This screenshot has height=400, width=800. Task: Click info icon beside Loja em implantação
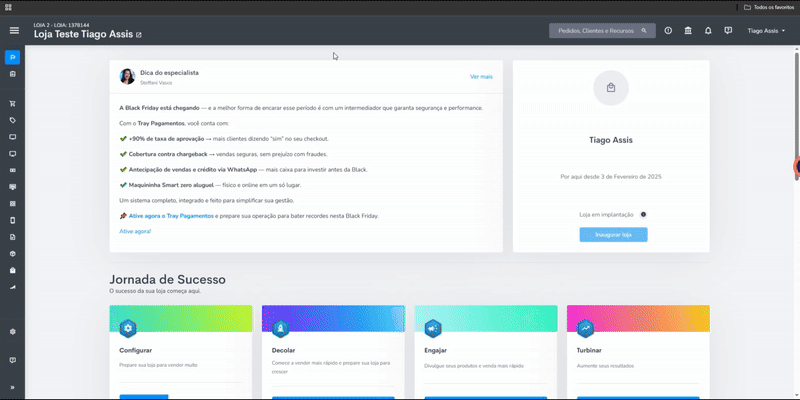[643, 214]
